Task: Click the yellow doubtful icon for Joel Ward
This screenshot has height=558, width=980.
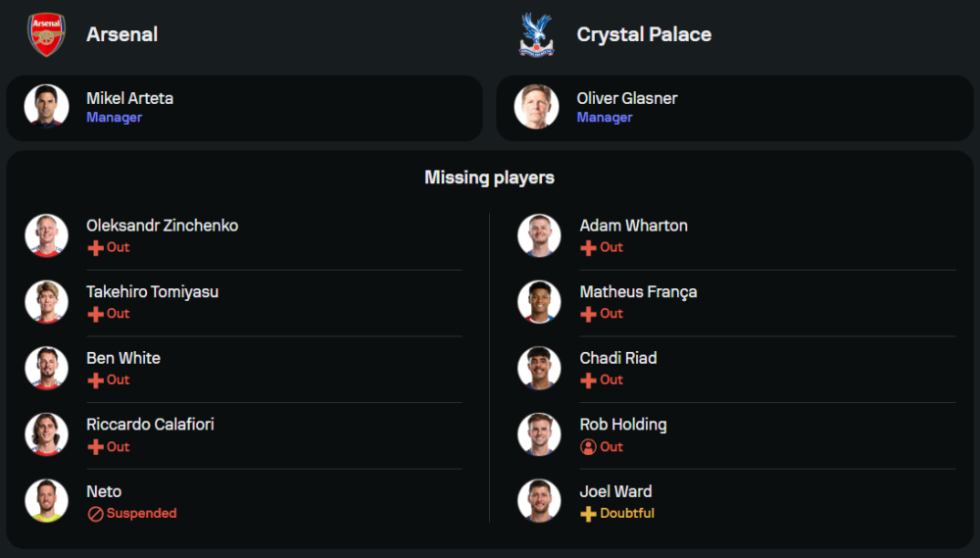Action: coord(588,514)
